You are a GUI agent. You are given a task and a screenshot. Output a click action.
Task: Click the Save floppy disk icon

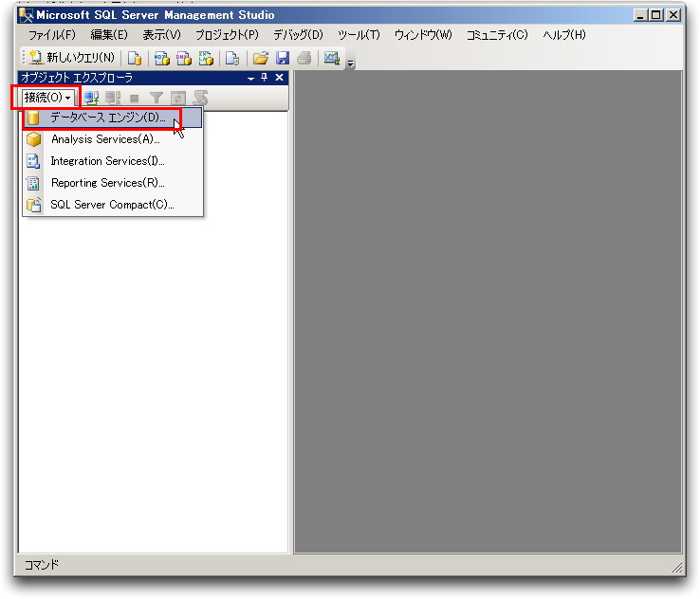tap(283, 58)
